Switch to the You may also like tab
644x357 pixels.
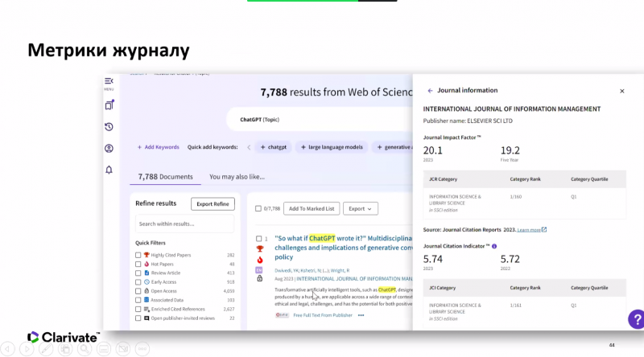coord(237,177)
